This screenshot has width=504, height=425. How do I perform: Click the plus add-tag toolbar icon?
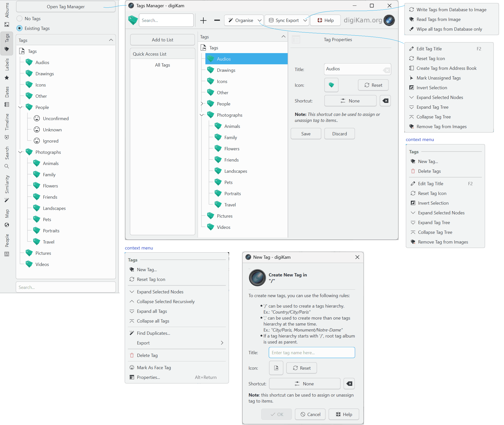point(203,20)
